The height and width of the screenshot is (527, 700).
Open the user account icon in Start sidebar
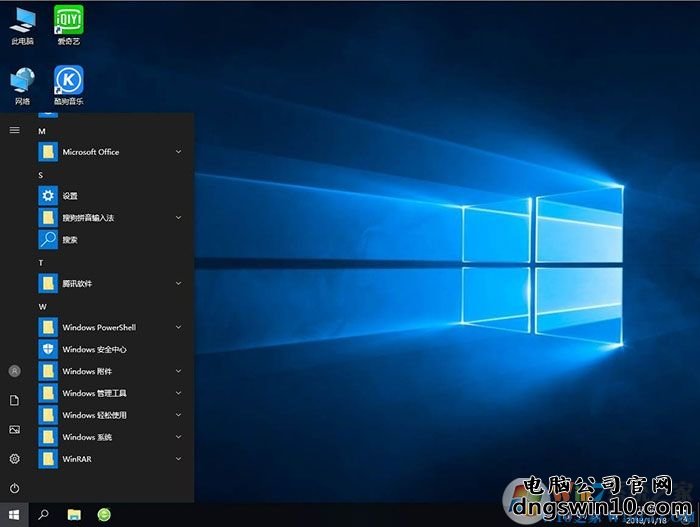(15, 371)
